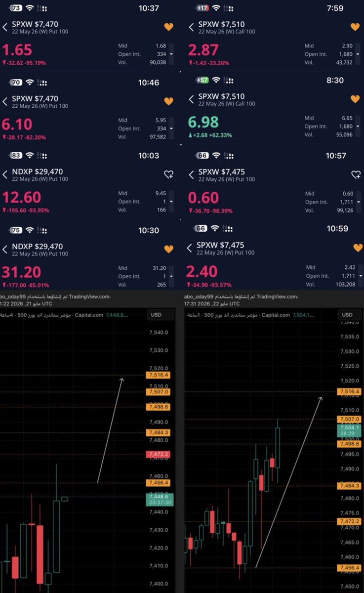
Task: Go back from the 6.98 priced SPXW call
Action: (191, 100)
